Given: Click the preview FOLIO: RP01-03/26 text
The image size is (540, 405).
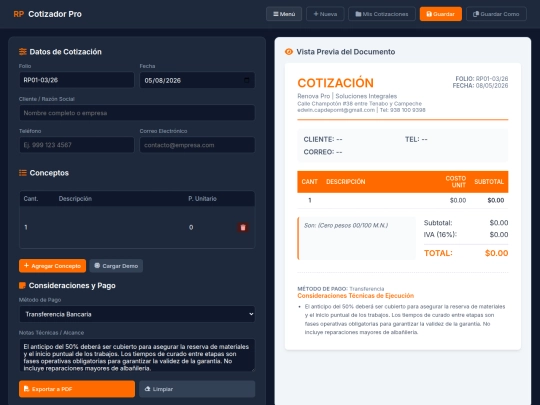Looking at the screenshot, I should pos(482,79).
